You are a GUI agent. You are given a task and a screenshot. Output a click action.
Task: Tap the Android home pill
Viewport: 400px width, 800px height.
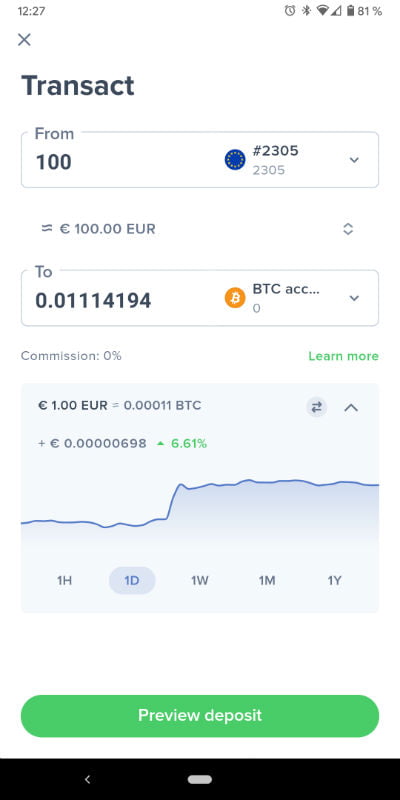[x=199, y=779]
